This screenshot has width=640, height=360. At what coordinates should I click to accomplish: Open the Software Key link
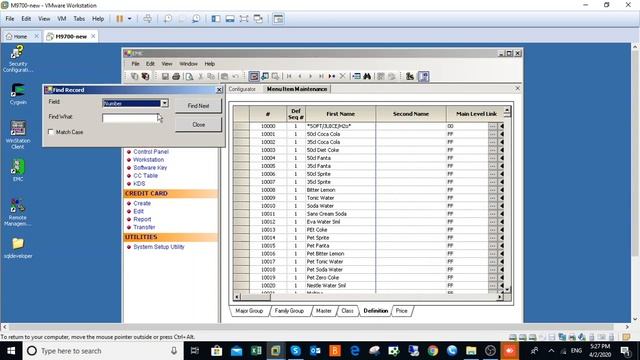(x=150, y=168)
